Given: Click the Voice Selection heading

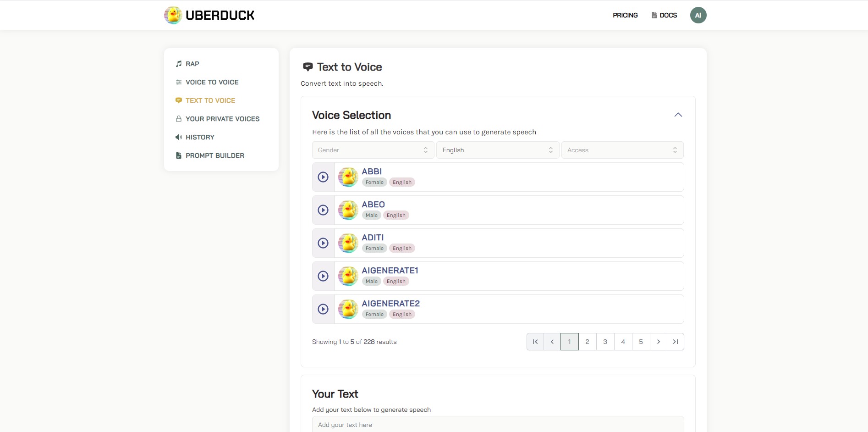Looking at the screenshot, I should pyautogui.click(x=352, y=115).
